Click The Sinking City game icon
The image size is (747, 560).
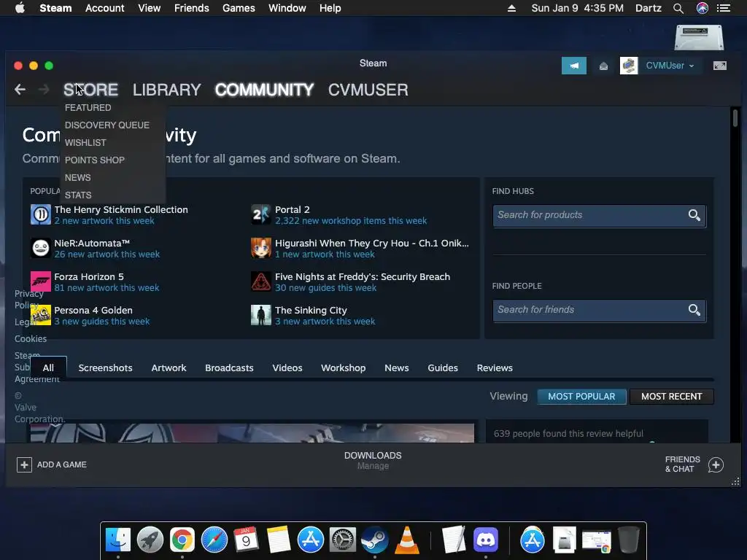pos(261,315)
